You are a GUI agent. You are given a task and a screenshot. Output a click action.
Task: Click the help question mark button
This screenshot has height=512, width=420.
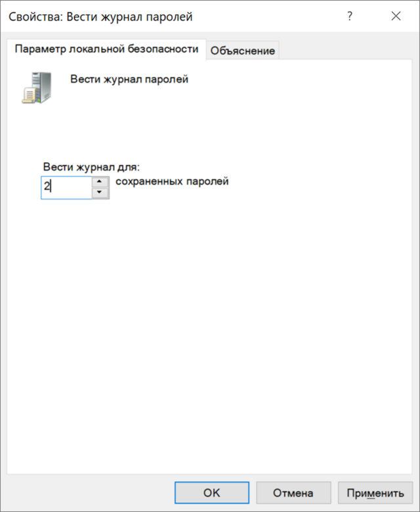click(x=350, y=16)
